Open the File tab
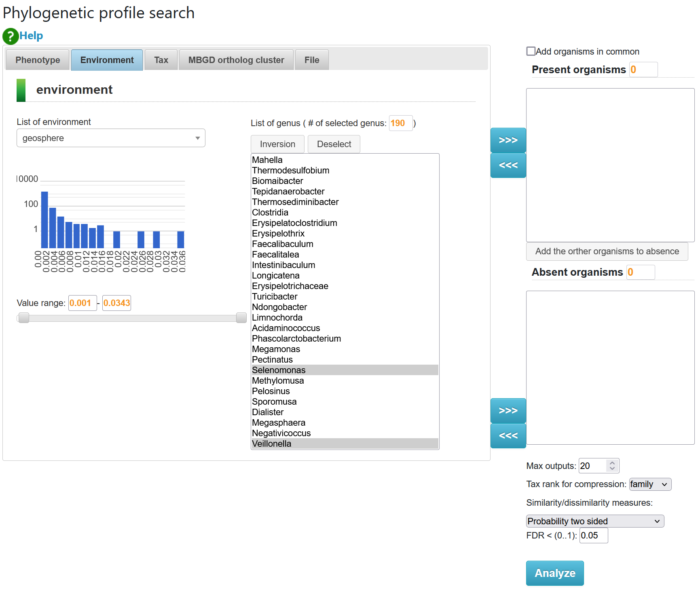The height and width of the screenshot is (589, 700). [311, 60]
